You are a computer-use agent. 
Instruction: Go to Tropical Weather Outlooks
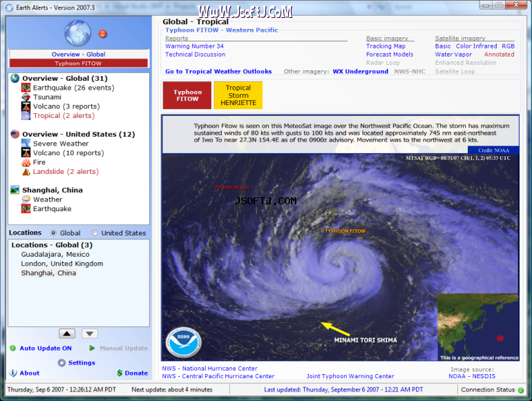[218, 72]
